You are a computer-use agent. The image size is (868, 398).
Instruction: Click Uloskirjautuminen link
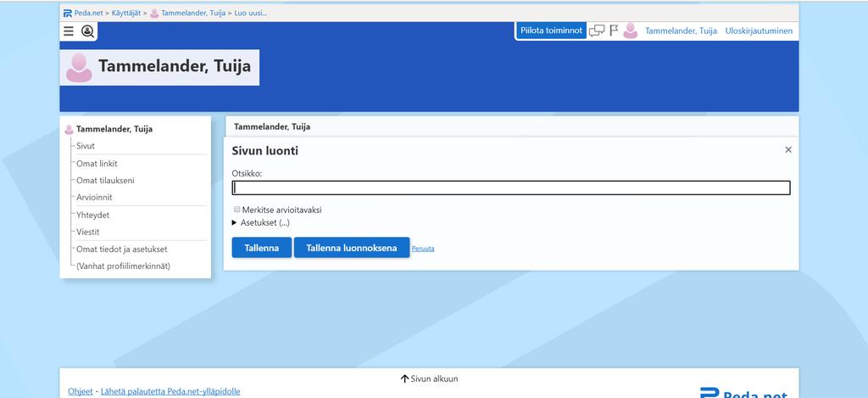click(759, 31)
